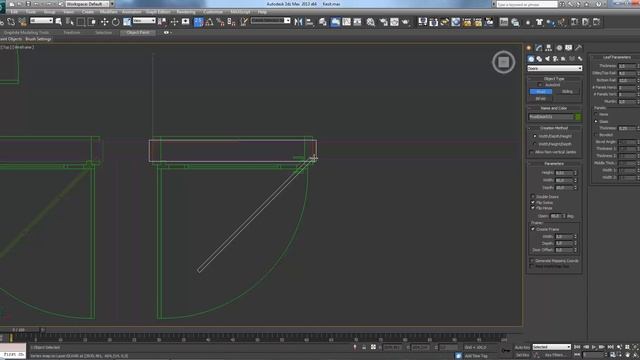Select the Geometry category icon

tap(531, 59)
